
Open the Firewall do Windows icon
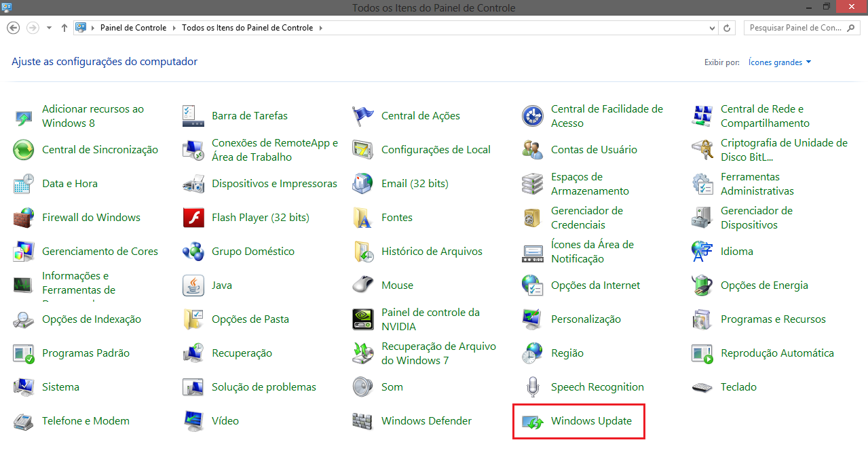tap(24, 218)
